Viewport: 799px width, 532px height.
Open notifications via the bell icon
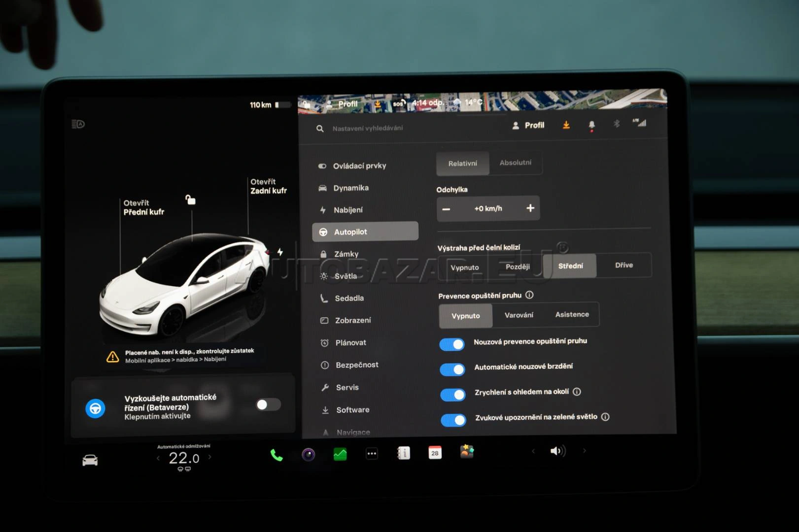tap(591, 126)
